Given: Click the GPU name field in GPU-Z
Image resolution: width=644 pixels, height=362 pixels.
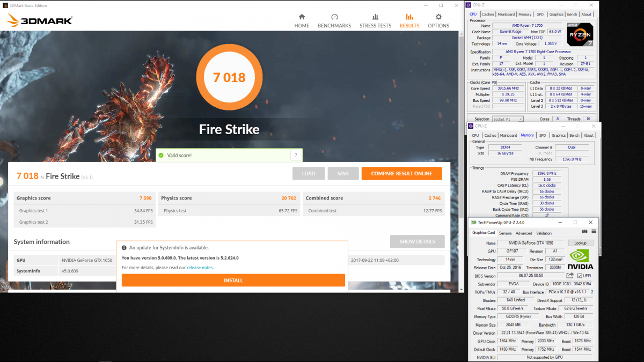Looking at the screenshot, I should coord(530,243).
